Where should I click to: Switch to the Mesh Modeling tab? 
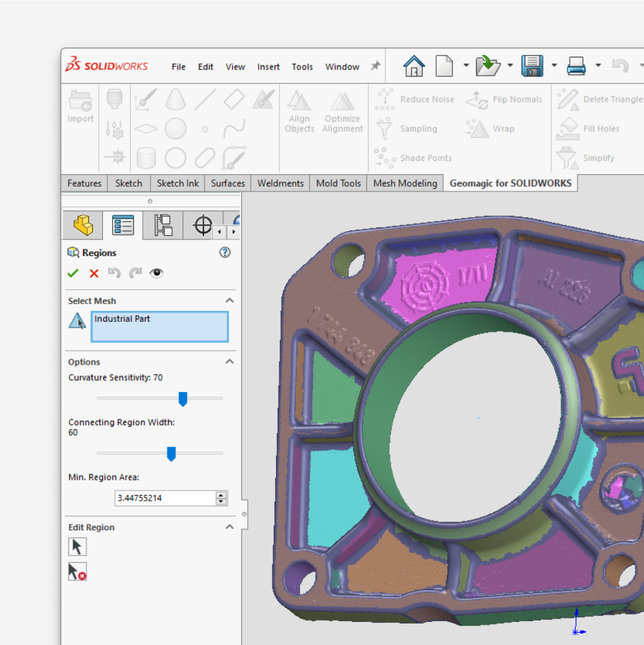405,183
